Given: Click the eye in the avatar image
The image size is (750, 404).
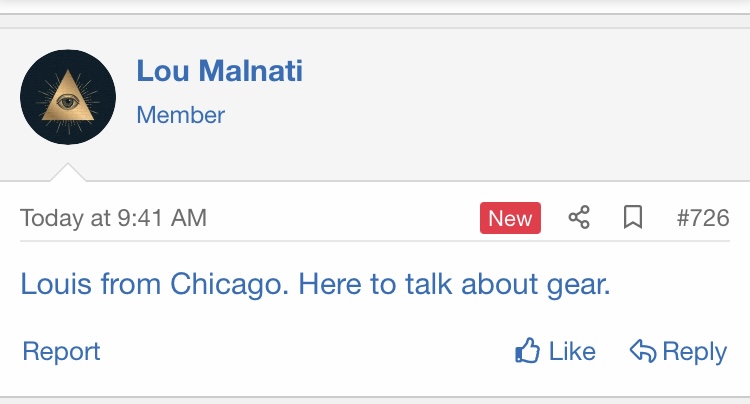Looking at the screenshot, I should [x=68, y=101].
